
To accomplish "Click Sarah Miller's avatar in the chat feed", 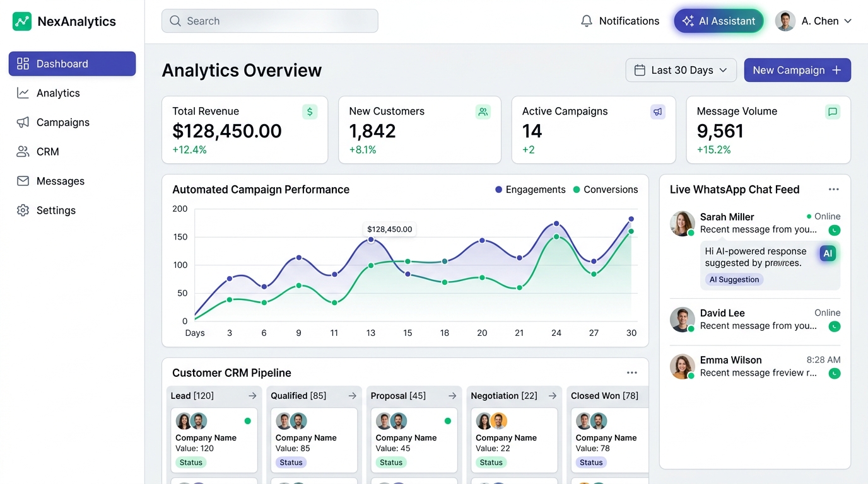I will point(682,224).
